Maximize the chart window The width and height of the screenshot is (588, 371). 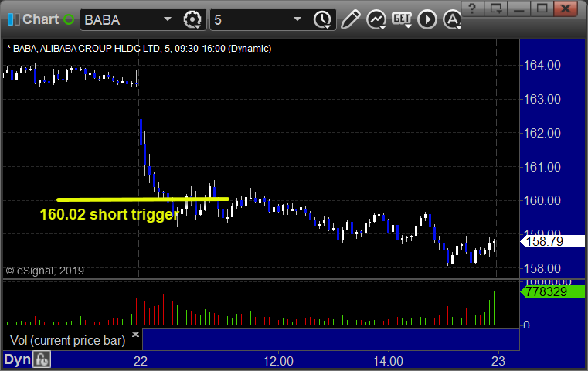click(542, 8)
